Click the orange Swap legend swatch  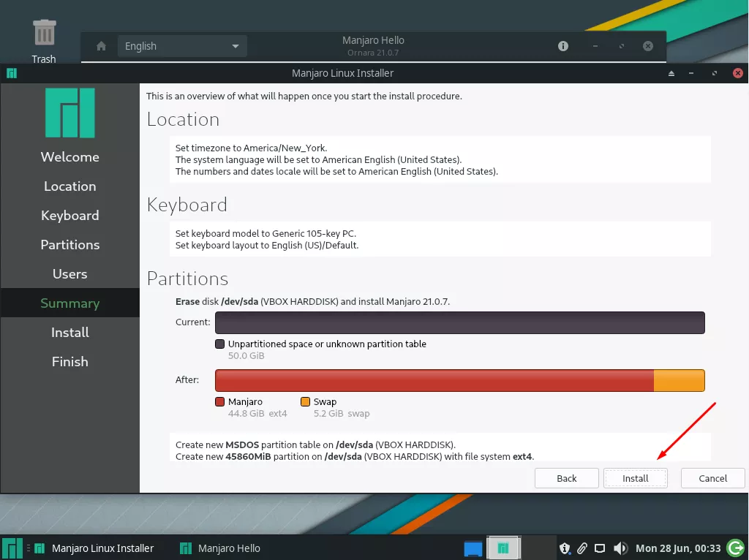pos(305,401)
